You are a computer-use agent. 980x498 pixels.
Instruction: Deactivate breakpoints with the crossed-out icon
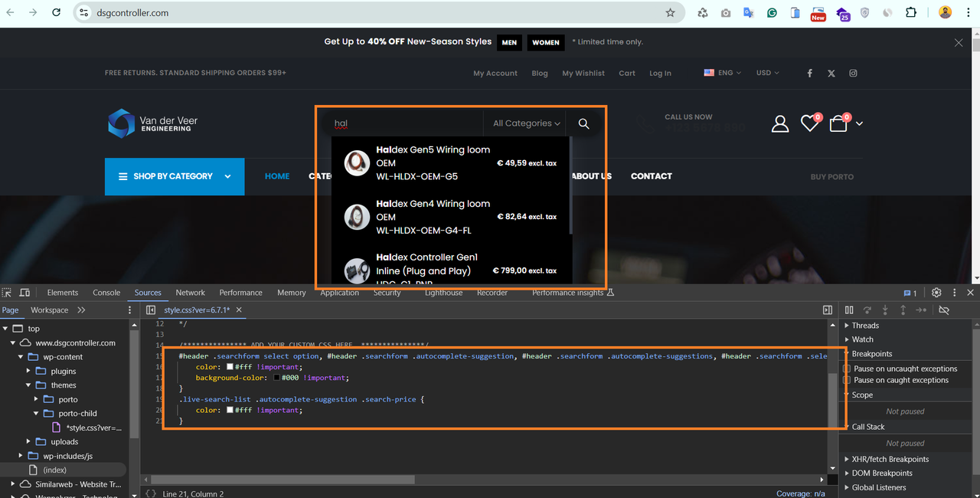point(944,310)
